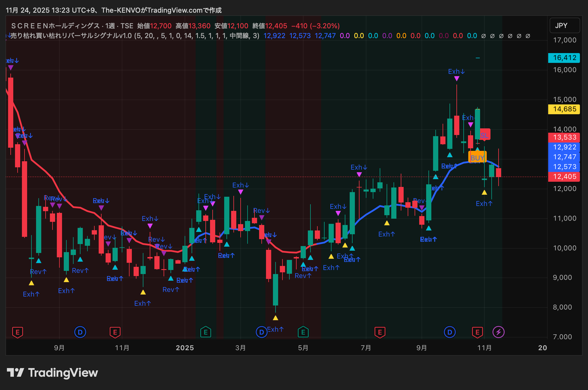Click the red earnings E marker near 7月
The image size is (588, 390).
[380, 332]
